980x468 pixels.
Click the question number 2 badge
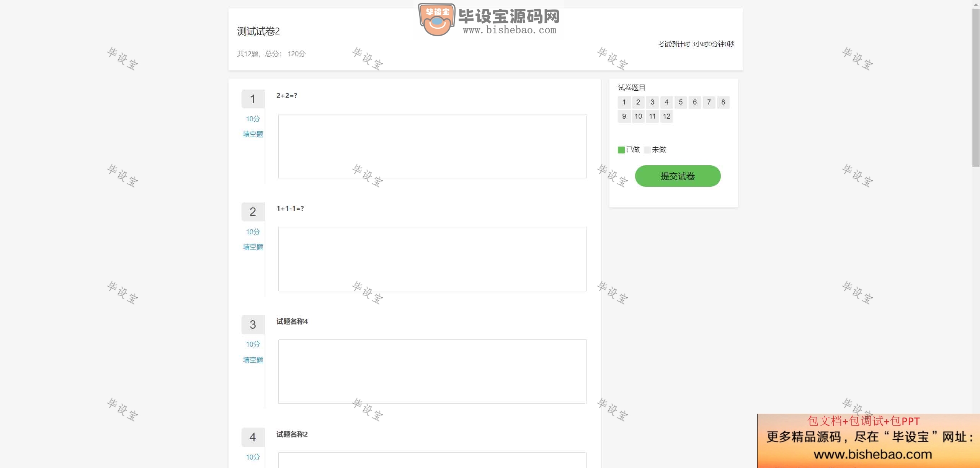tap(253, 212)
